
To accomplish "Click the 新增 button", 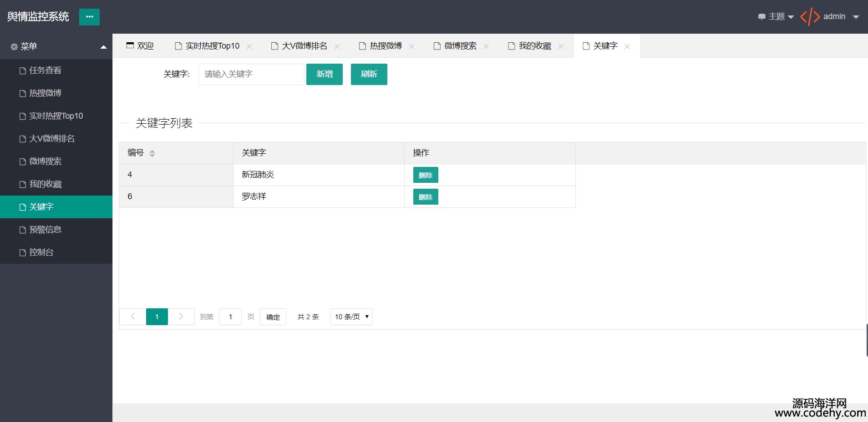I will [324, 74].
